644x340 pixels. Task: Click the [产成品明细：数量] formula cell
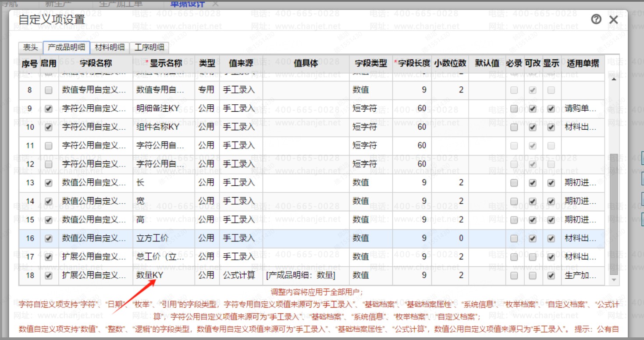coord(306,276)
